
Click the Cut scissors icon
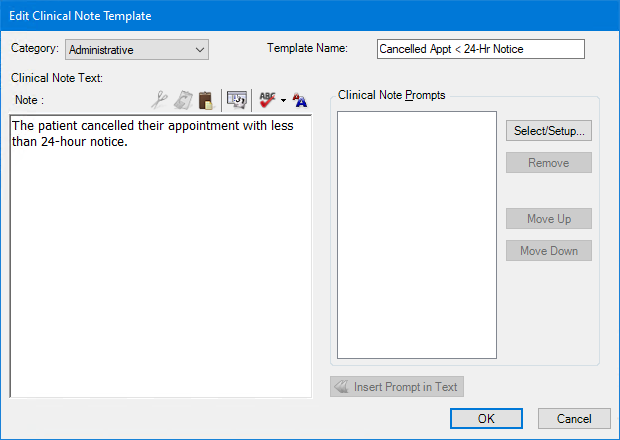[159, 100]
